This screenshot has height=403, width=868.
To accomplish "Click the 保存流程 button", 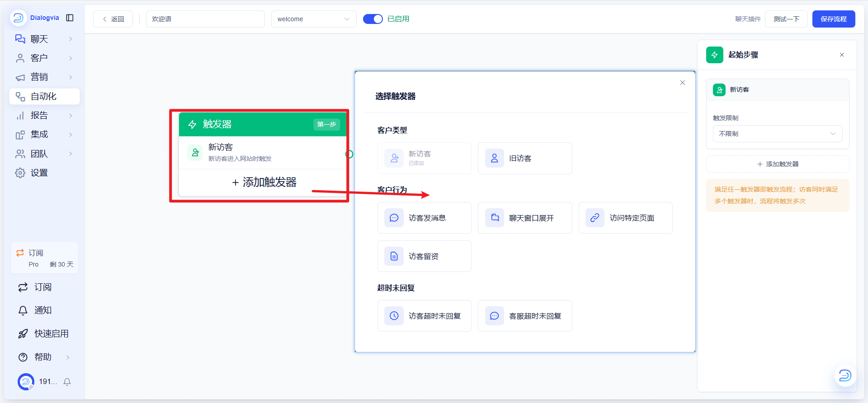I will click(x=834, y=19).
